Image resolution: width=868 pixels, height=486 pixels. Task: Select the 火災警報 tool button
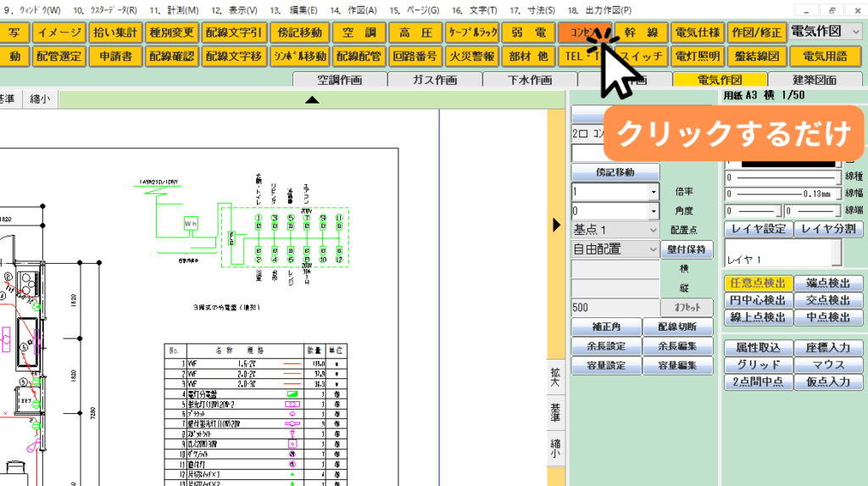471,57
